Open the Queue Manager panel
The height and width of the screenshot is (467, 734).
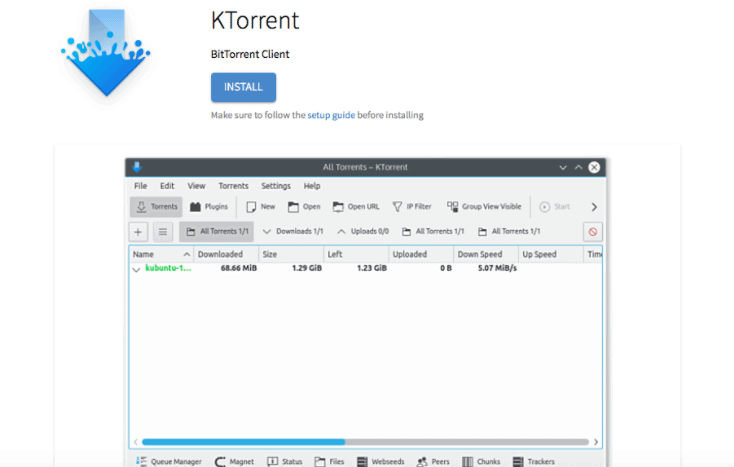[169, 461]
